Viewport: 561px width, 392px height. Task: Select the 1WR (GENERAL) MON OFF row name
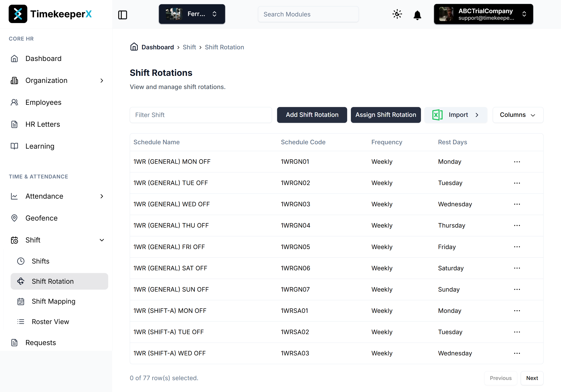(172, 162)
